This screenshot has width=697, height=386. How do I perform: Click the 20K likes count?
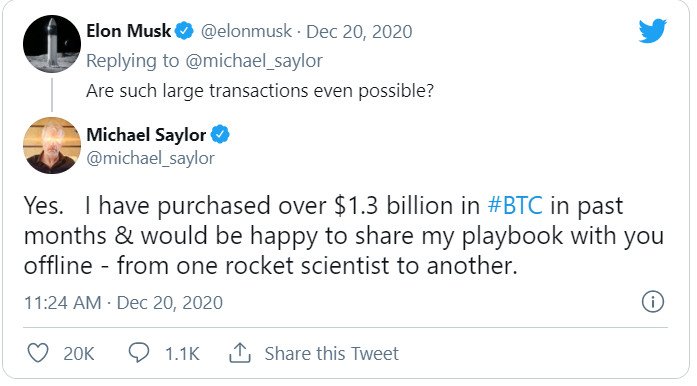[x=79, y=354]
